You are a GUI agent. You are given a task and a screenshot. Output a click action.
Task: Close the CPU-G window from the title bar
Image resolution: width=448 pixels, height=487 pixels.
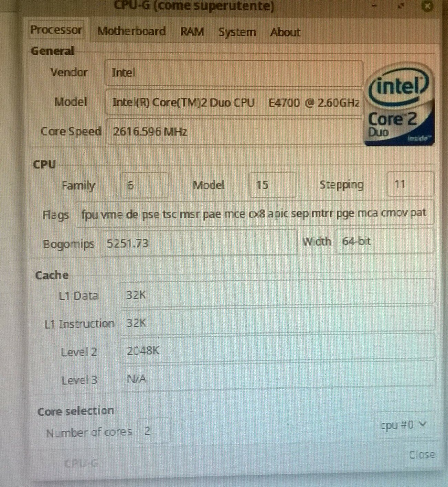click(427, 7)
